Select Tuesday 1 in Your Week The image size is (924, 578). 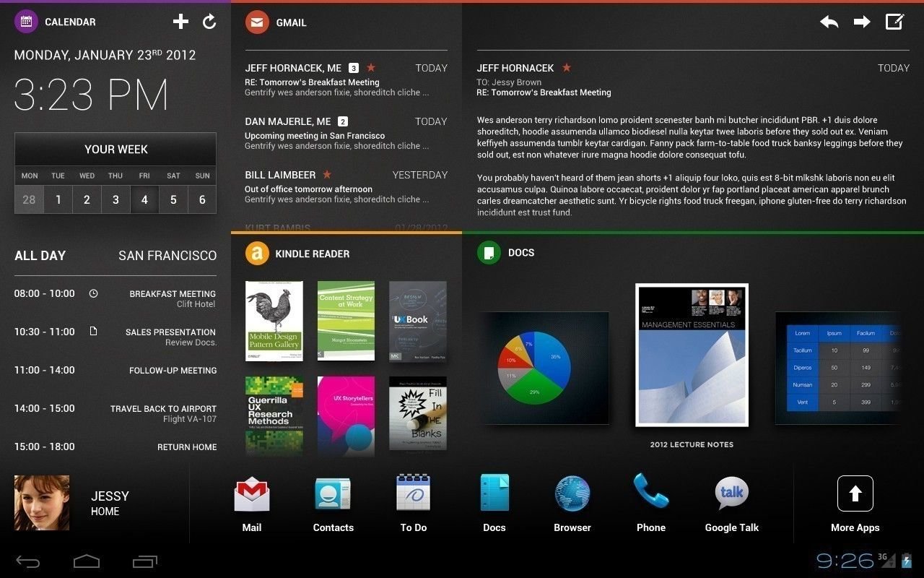pos(58,199)
